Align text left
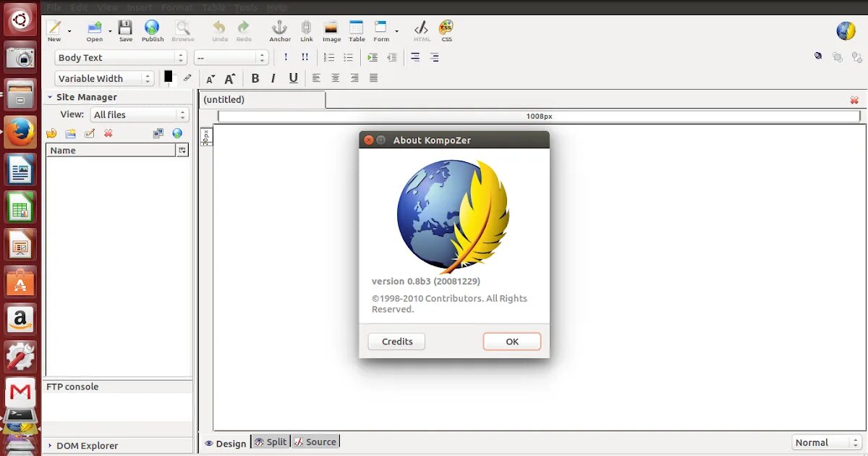The width and height of the screenshot is (868, 456). click(316, 78)
